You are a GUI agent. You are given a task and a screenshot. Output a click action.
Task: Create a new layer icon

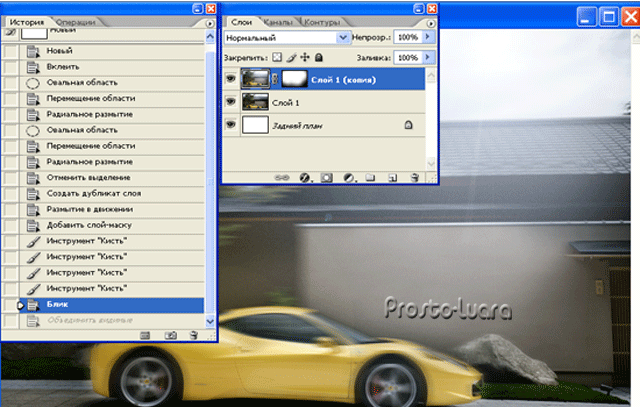tap(392, 178)
